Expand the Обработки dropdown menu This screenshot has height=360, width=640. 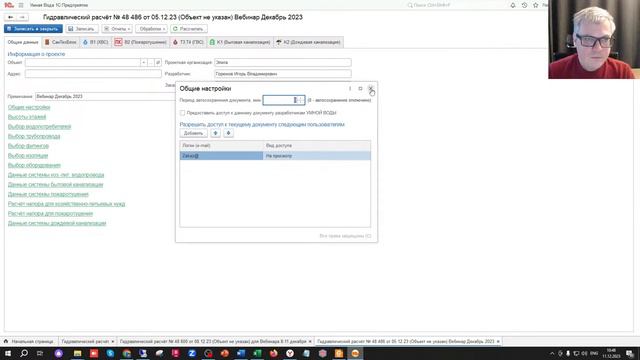coord(151,29)
